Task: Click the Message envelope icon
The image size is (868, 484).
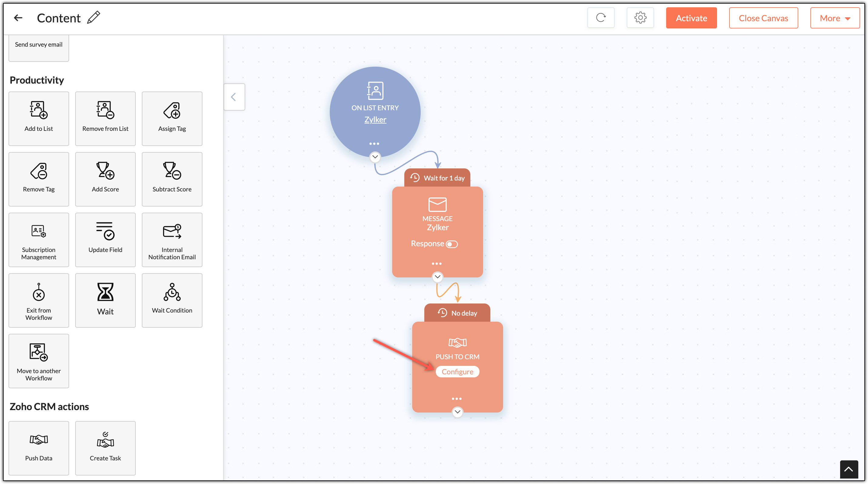Action: [x=437, y=204]
